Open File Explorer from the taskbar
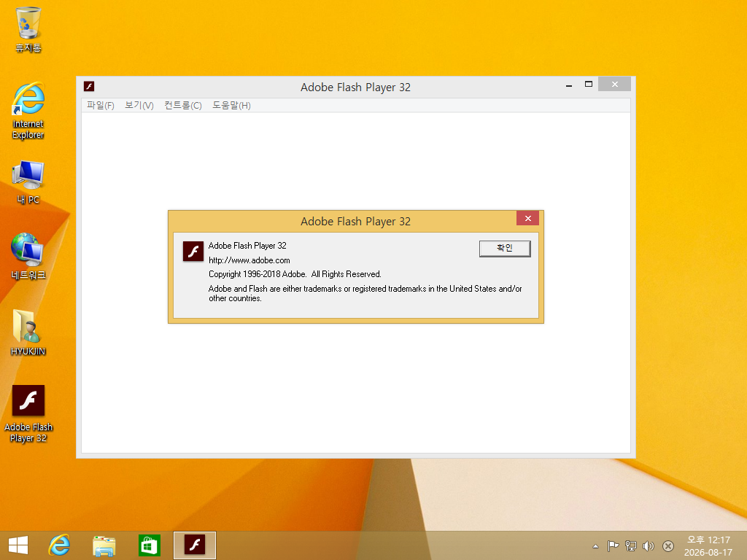747x560 pixels. (104, 545)
